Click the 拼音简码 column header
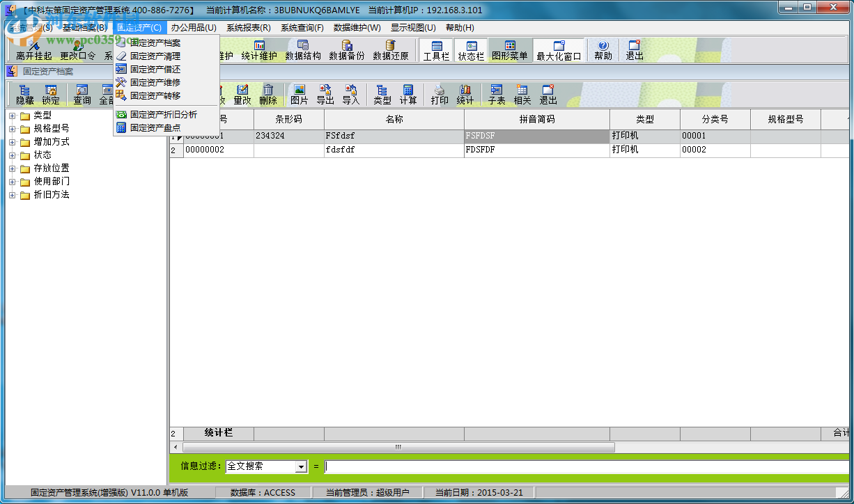 pyautogui.click(x=537, y=120)
